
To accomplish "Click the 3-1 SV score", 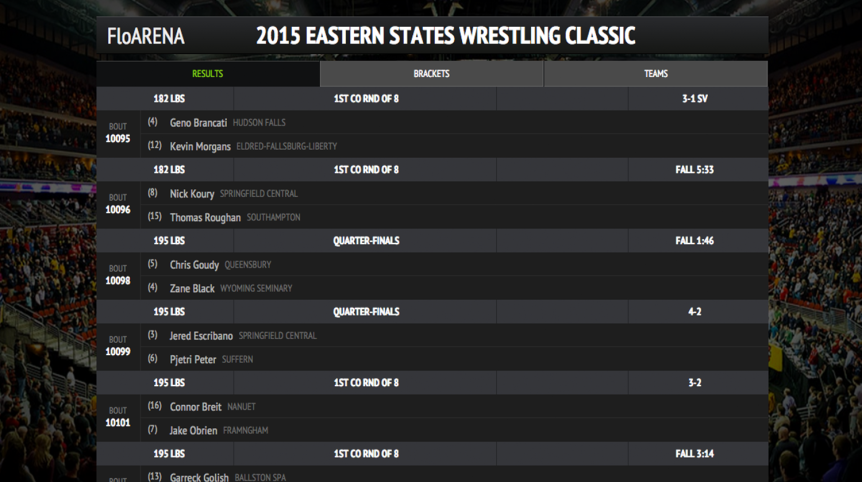I will point(695,98).
